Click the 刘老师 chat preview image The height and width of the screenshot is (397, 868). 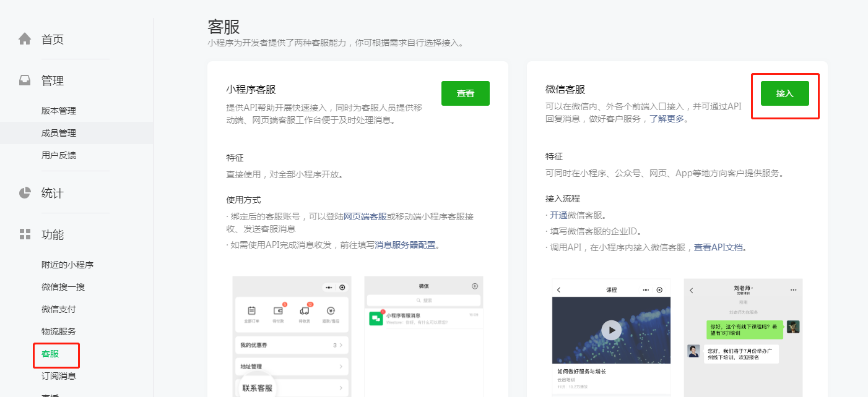coord(743,337)
